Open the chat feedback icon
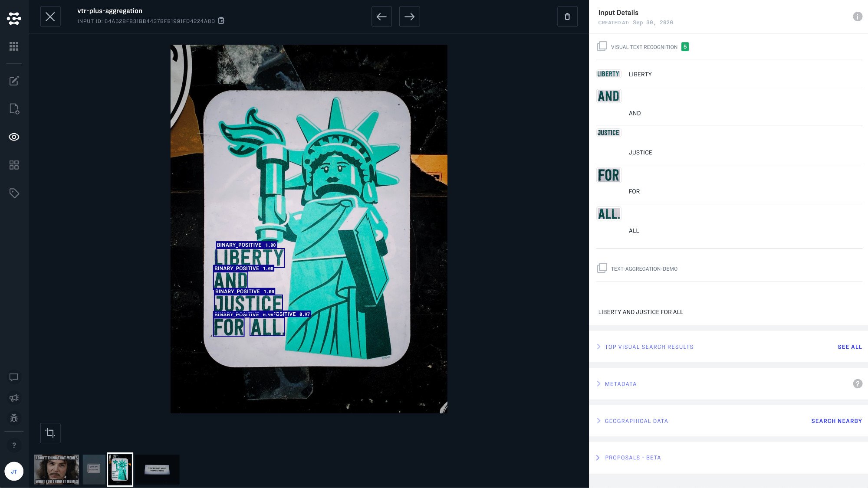868x488 pixels. [x=14, y=377]
